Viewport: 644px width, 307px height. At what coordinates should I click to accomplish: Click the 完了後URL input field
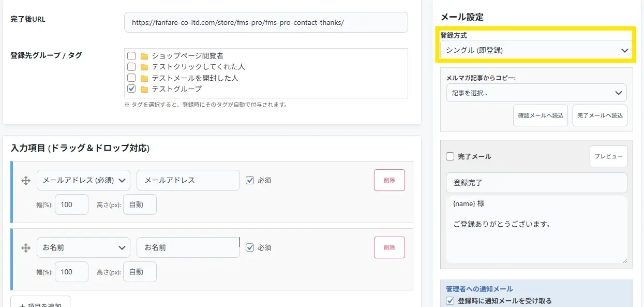[266, 23]
